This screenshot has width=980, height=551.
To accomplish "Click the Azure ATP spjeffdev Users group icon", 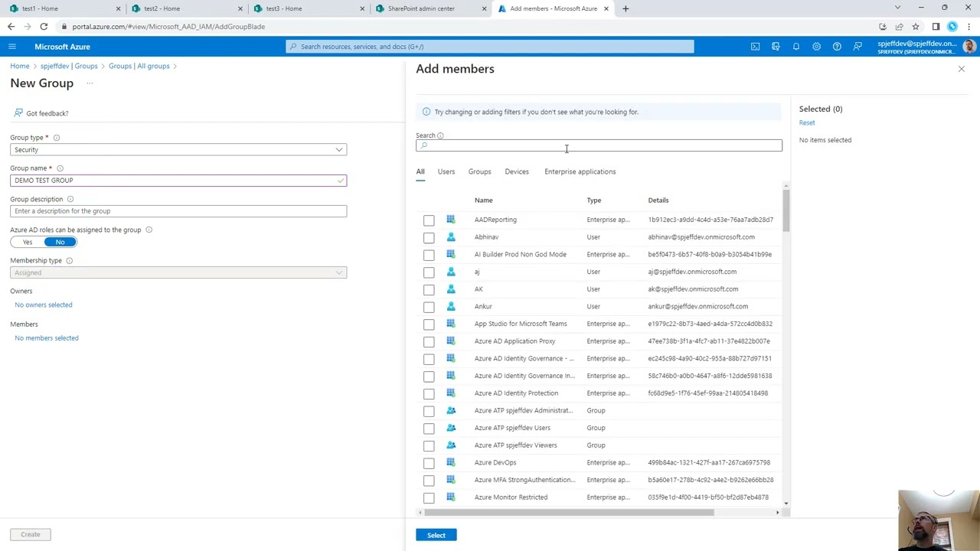I will point(451,428).
